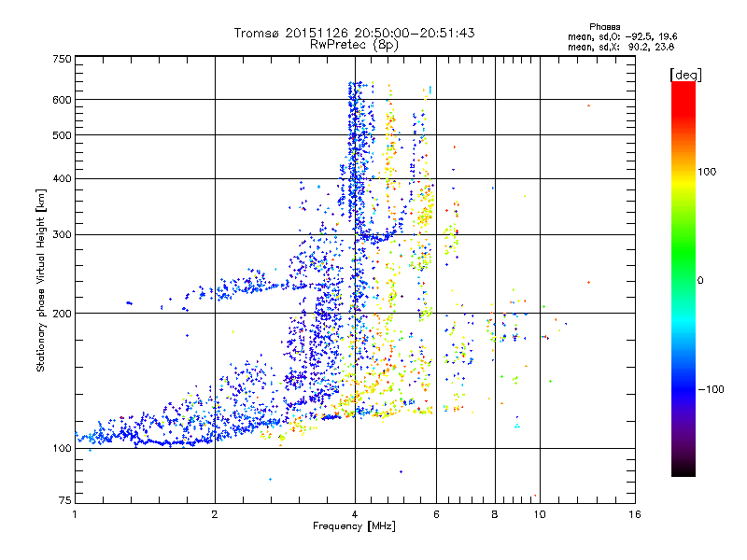Click the 'Stationary phase Virtual Height [km]' axis title

[41, 280]
